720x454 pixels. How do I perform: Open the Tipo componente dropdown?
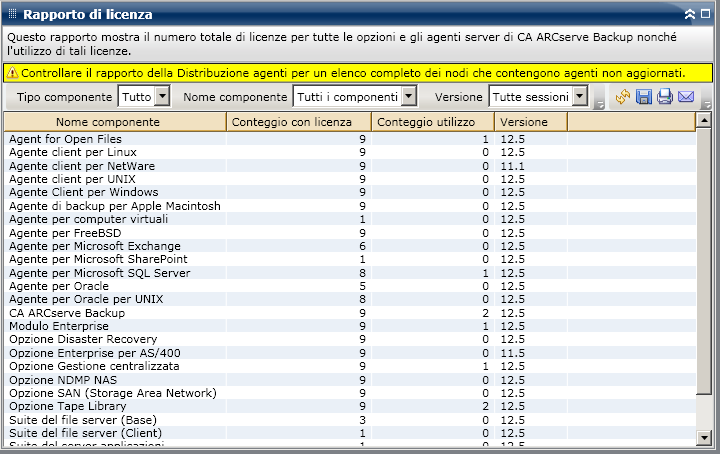[x=163, y=97]
